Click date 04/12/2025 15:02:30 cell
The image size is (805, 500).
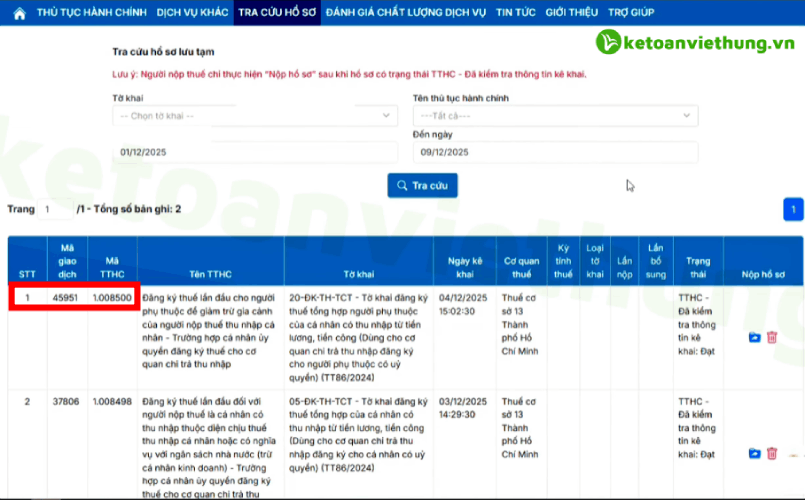tap(463, 304)
